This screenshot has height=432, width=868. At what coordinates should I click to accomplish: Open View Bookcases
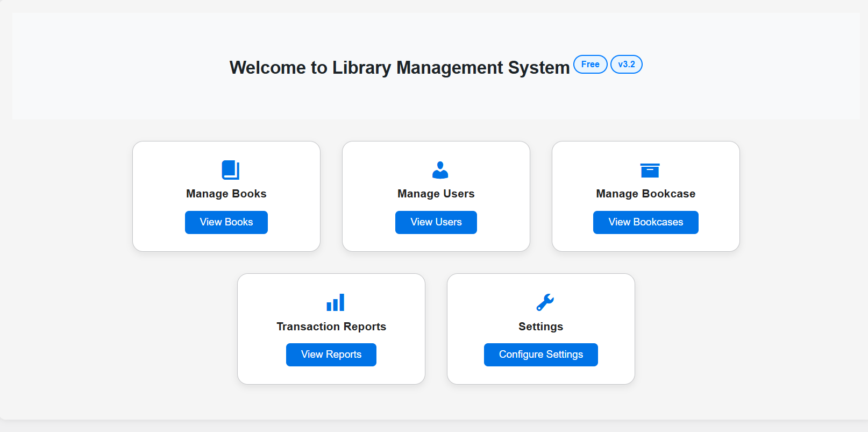[x=645, y=222]
